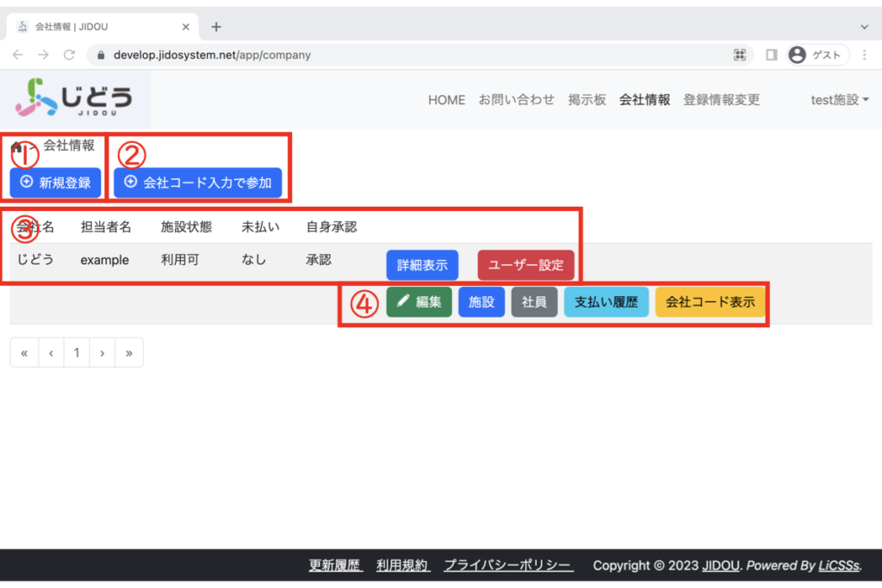Open the browser side panel icon
This screenshot has width=882, height=588.
[x=771, y=54]
